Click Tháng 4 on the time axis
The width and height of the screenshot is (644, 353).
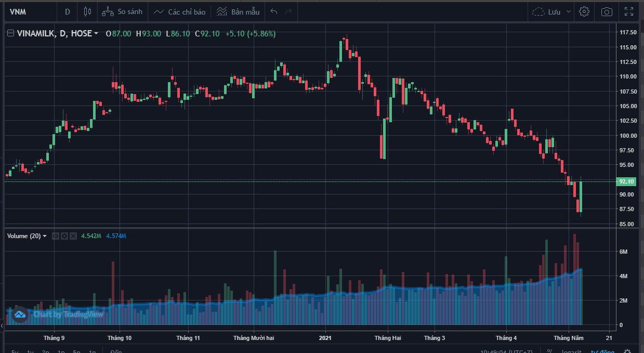click(x=507, y=338)
